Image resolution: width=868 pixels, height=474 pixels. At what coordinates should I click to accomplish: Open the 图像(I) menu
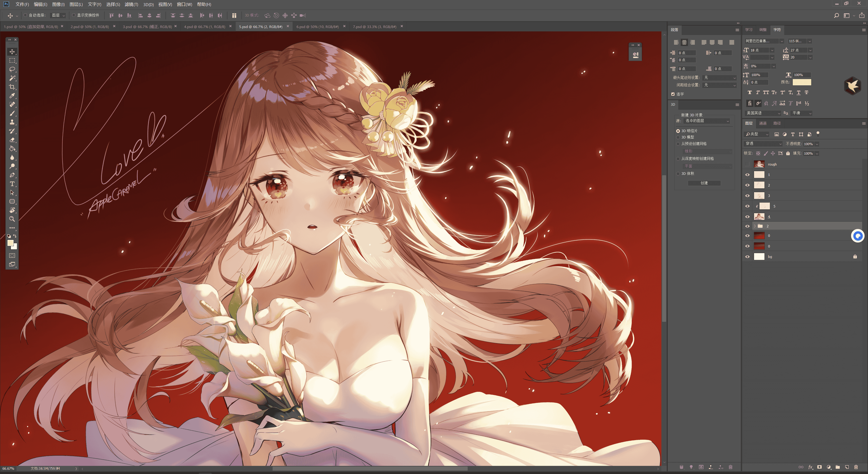click(58, 4)
